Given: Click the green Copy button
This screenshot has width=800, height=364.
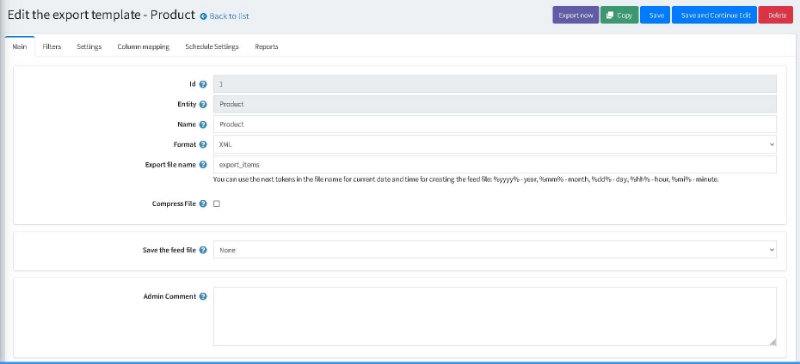Looking at the screenshot, I should (619, 15).
